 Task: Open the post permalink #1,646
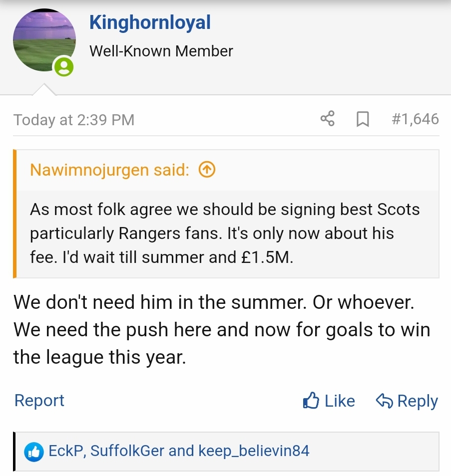click(x=415, y=119)
